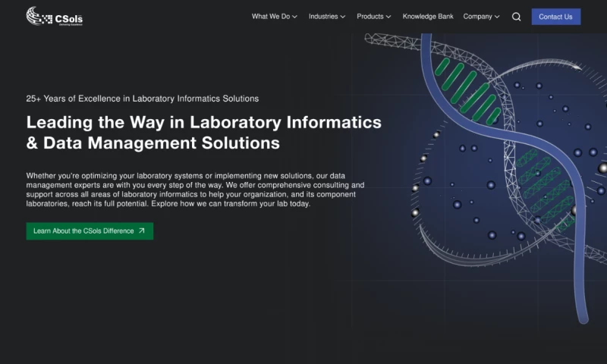Open the Industries menu label
Screen dimensions: 607x364
pos(323,17)
